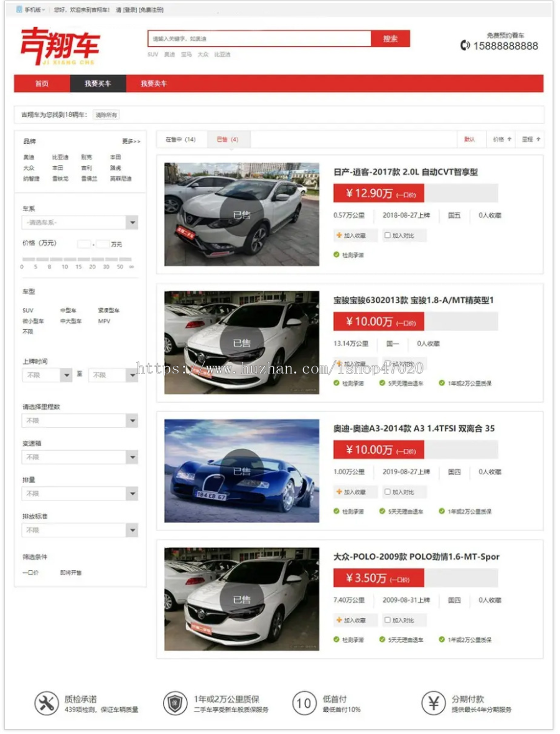Click the up arrow next to 里程 sort
The width and height of the screenshot is (560, 734).
538,139
